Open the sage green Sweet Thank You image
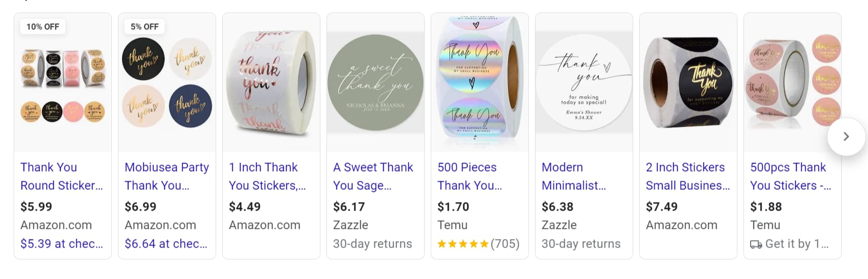This screenshot has height=279, width=868. tap(376, 83)
